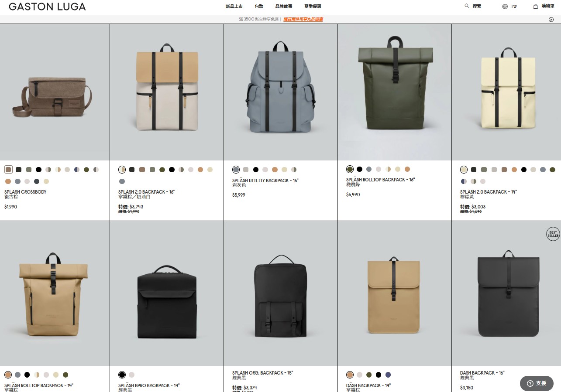Open the 品牌故事 menu

click(284, 7)
